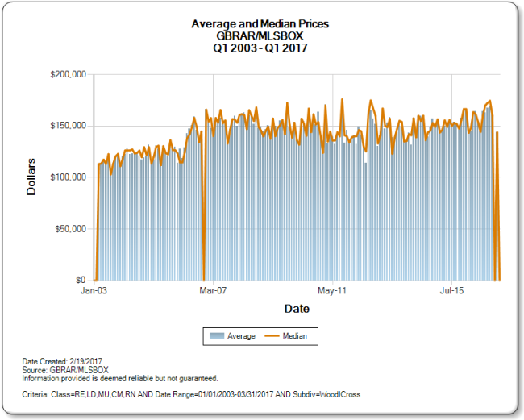Click the orange Median legend line
This screenshot has width=524, height=420.
(272, 336)
